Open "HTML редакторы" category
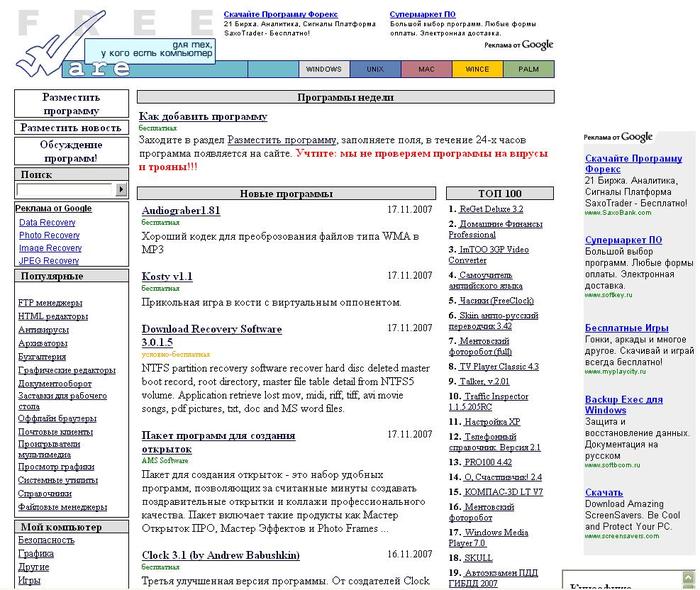This screenshot has height=590, width=700. click(53, 316)
